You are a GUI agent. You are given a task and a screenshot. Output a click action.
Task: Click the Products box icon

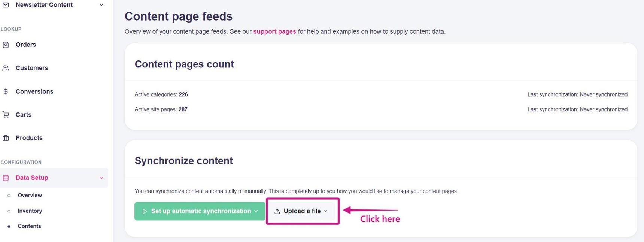pyautogui.click(x=6, y=138)
